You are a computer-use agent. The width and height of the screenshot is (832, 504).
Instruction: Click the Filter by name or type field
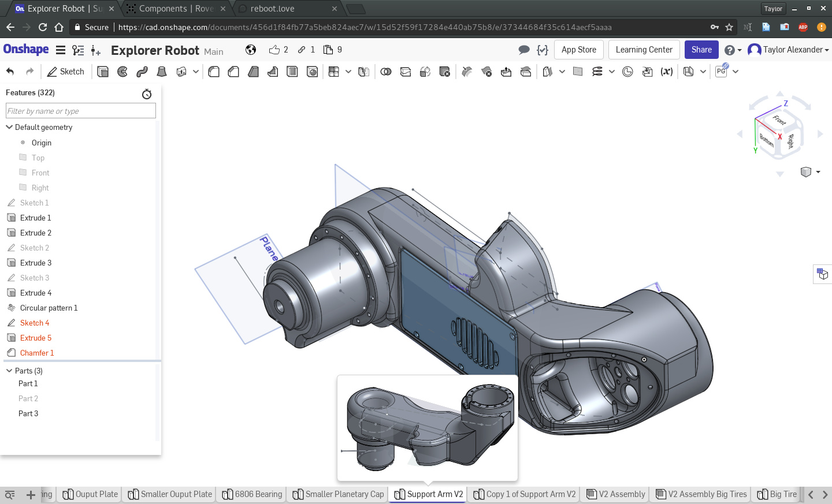pos(81,111)
